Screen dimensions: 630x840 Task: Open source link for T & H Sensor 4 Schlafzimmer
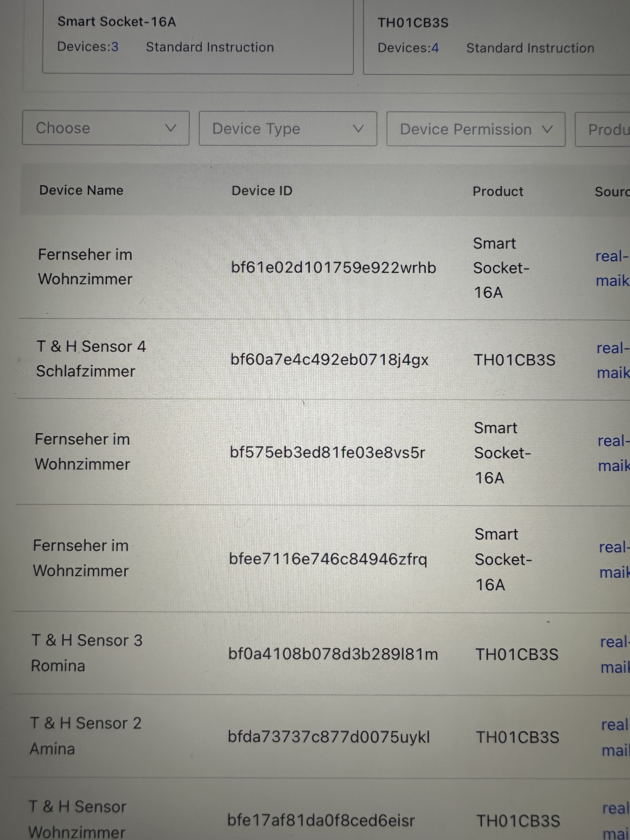[x=613, y=360]
